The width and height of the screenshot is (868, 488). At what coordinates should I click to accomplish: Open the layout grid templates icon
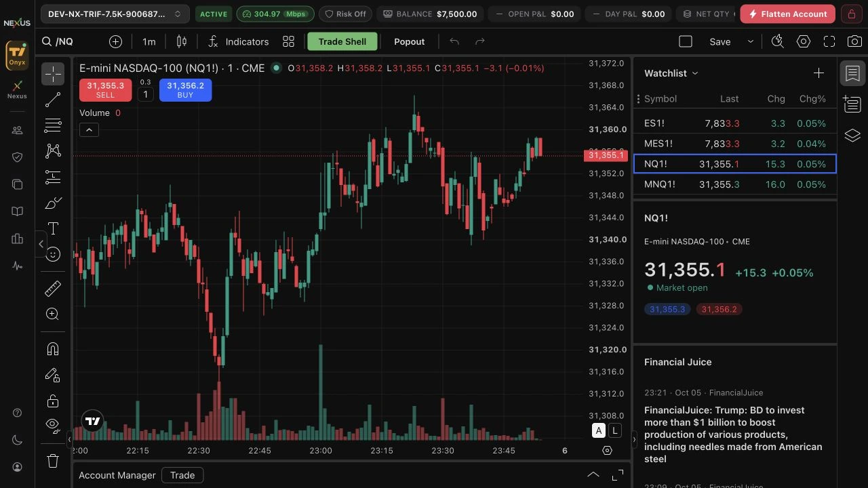pyautogui.click(x=288, y=41)
